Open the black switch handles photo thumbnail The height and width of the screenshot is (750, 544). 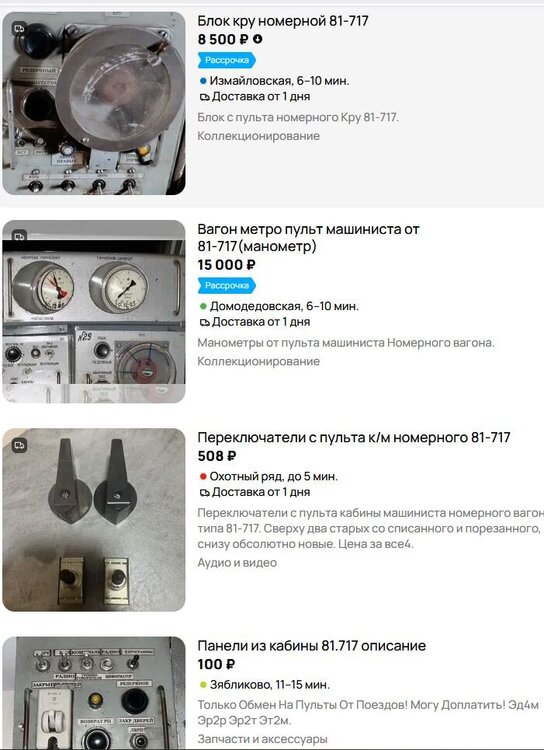(x=94, y=520)
